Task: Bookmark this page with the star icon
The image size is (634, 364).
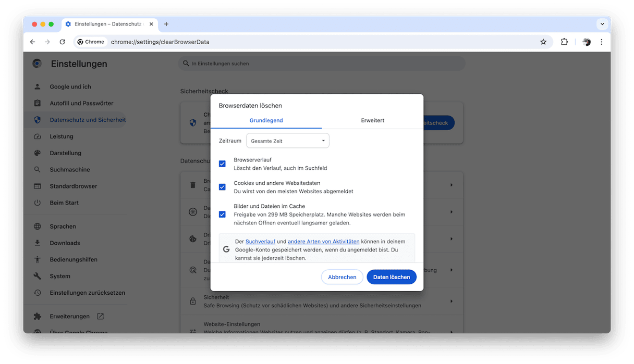Action: pyautogui.click(x=543, y=42)
